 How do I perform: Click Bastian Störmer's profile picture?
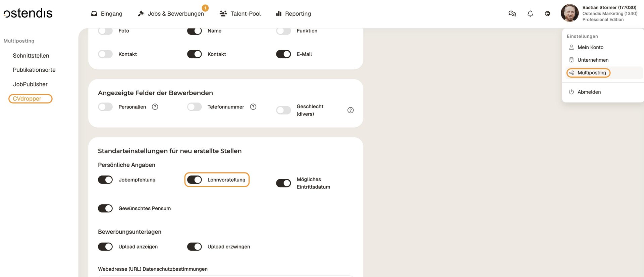[570, 13]
